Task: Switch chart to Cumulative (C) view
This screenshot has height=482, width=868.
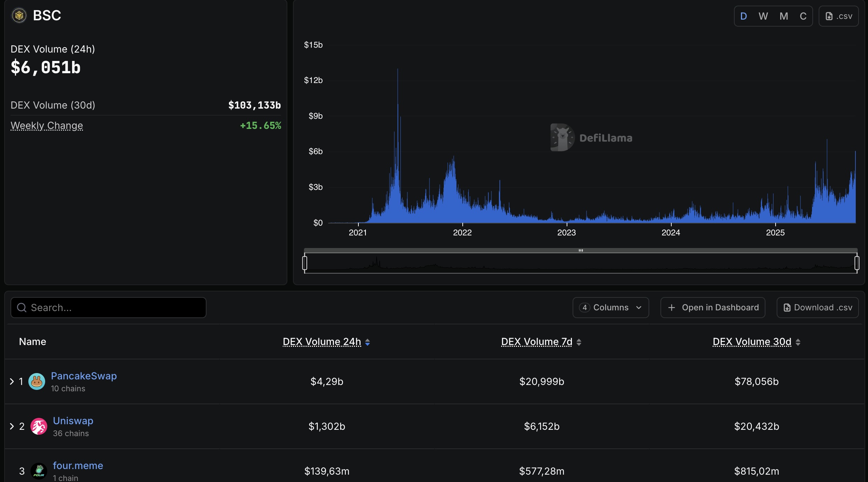Action: click(x=803, y=16)
